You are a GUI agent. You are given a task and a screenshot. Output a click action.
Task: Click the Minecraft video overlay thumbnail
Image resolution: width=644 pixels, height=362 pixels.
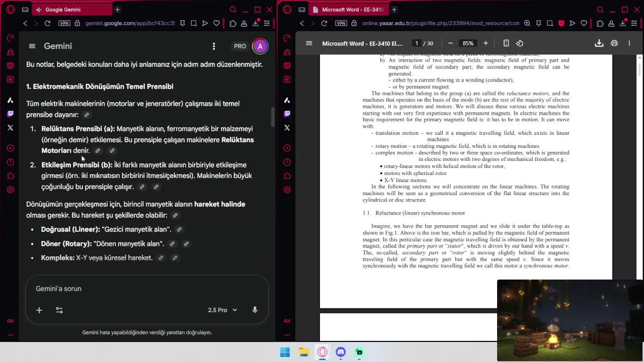[570, 321]
